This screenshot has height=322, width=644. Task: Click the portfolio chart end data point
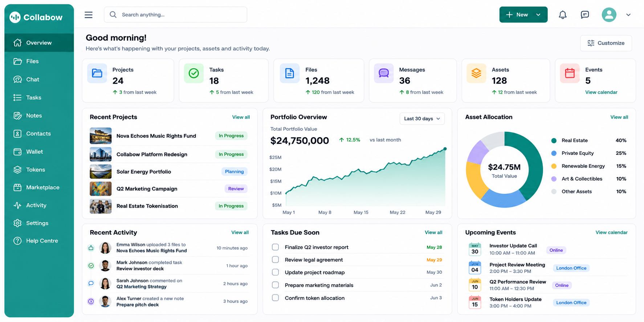445,149
